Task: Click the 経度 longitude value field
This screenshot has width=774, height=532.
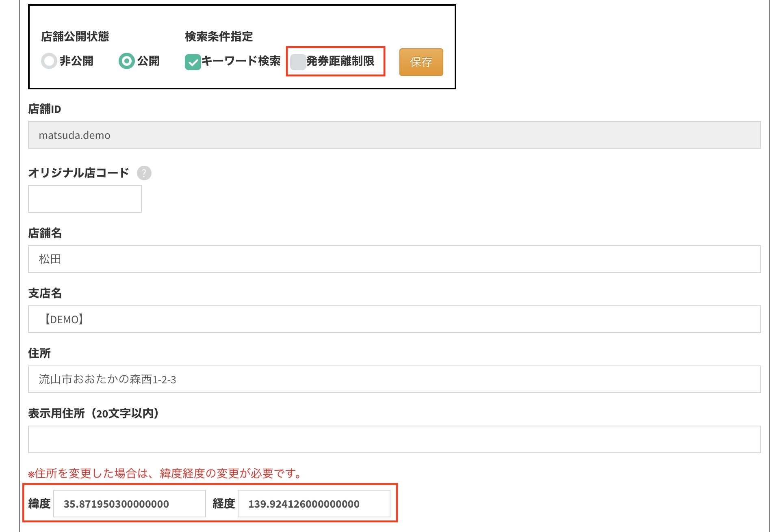Action: coord(313,504)
